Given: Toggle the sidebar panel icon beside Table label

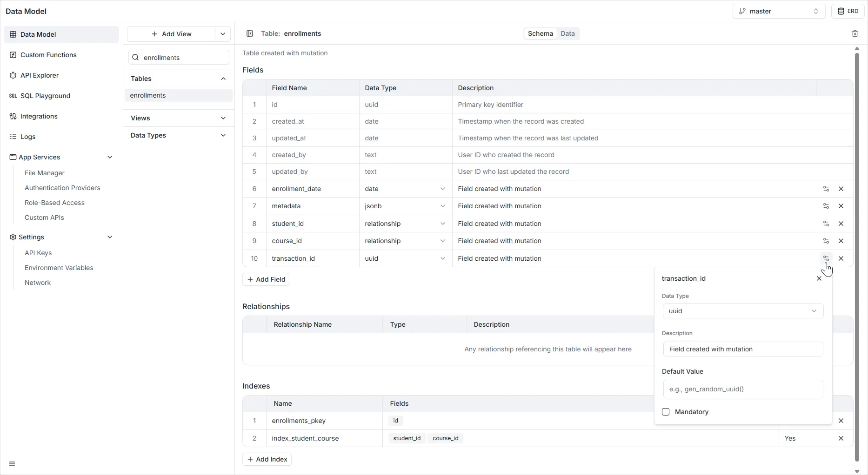Looking at the screenshot, I should 250,33.
